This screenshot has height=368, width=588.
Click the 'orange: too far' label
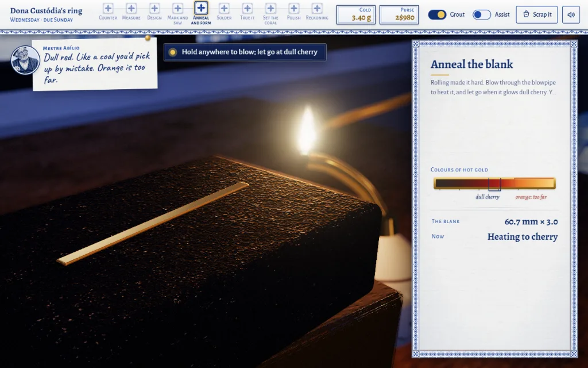point(531,197)
